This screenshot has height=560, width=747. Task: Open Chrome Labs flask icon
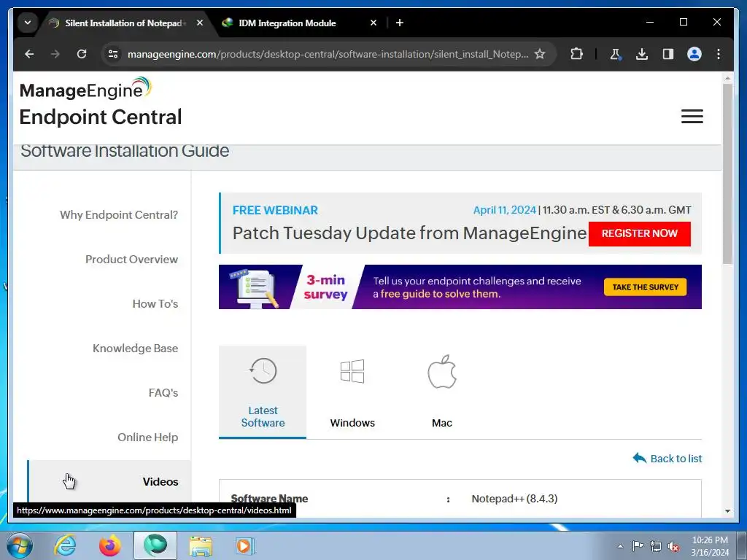[615, 54]
